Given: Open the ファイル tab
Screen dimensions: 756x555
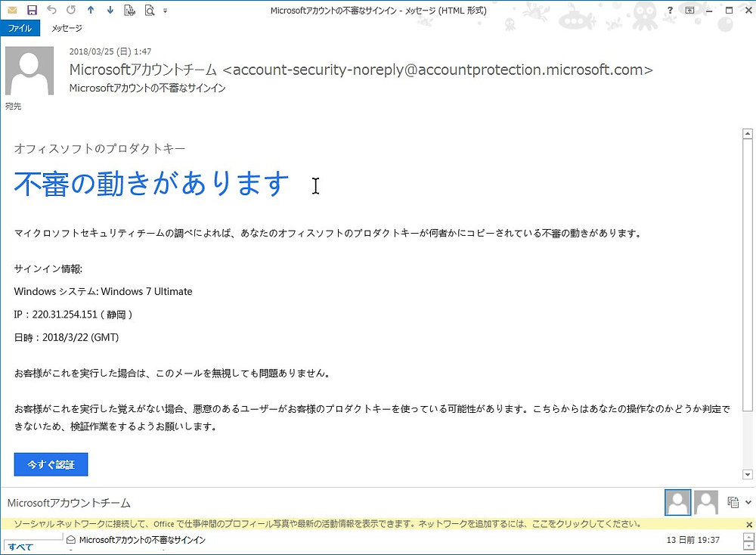Looking at the screenshot, I should click(20, 28).
